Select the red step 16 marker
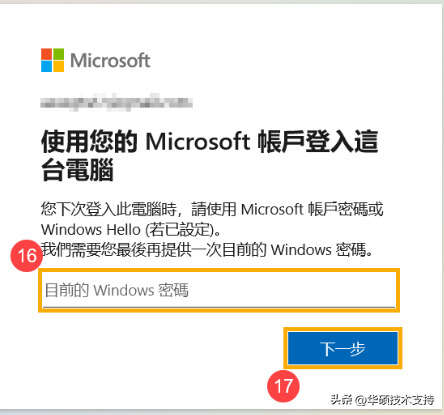Viewport: 444px width, 415px height. (27, 256)
